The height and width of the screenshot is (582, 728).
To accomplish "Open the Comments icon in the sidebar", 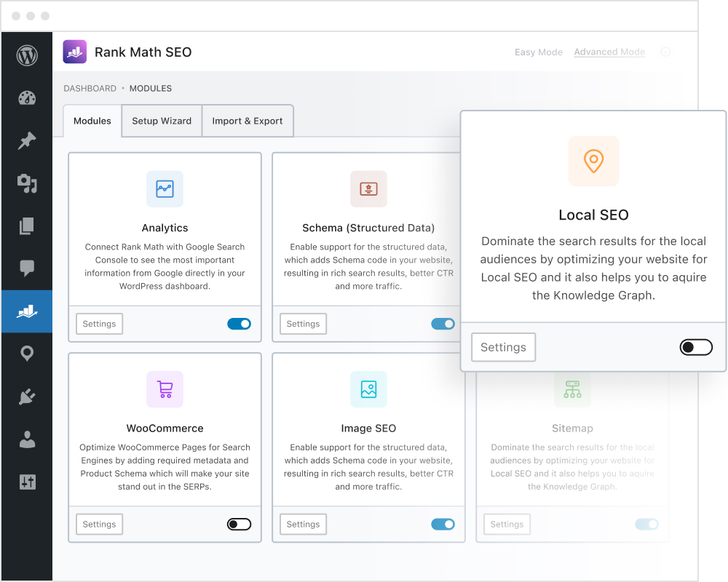I will tap(27, 269).
